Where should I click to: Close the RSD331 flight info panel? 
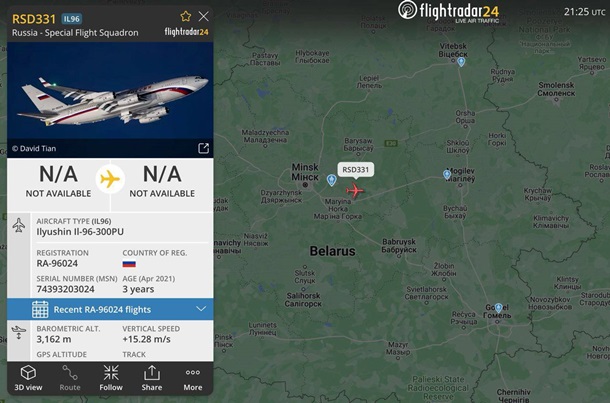(x=203, y=16)
